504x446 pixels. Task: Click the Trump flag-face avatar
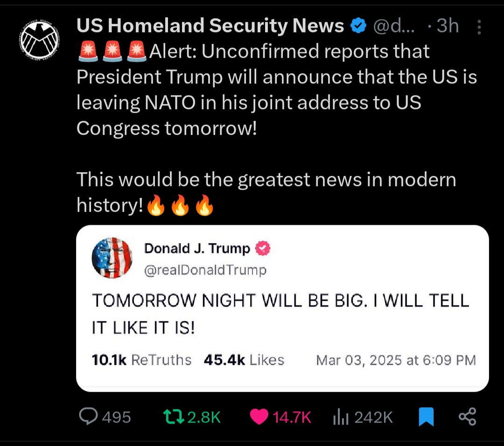coord(112,258)
